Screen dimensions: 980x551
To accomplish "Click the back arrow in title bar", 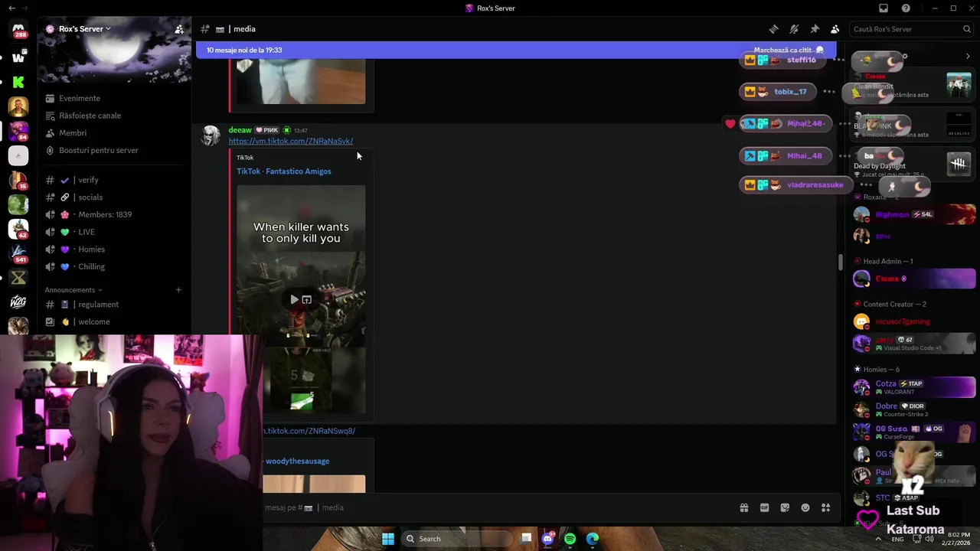I will tap(11, 8).
